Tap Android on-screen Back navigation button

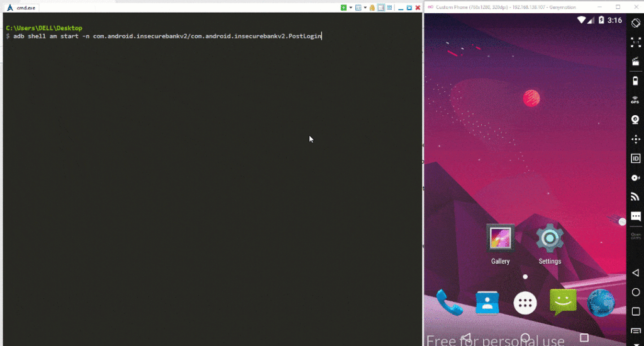[x=466, y=338]
